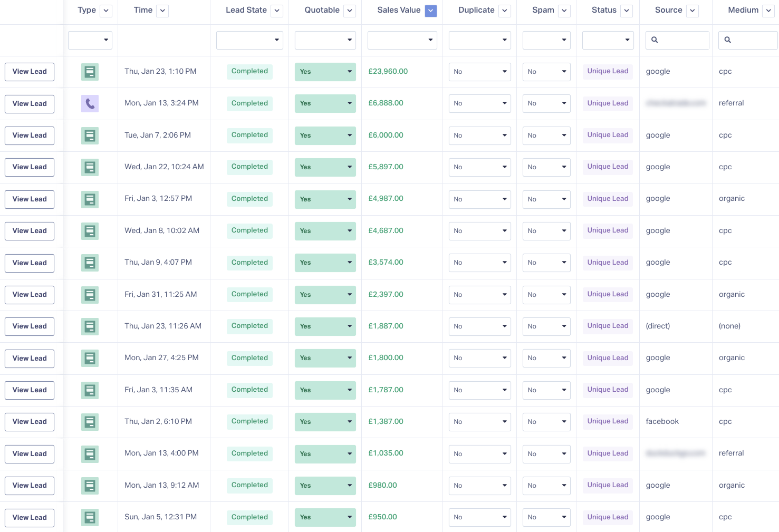Click the (direct) source cell
The height and width of the screenshot is (532, 779).
click(658, 326)
